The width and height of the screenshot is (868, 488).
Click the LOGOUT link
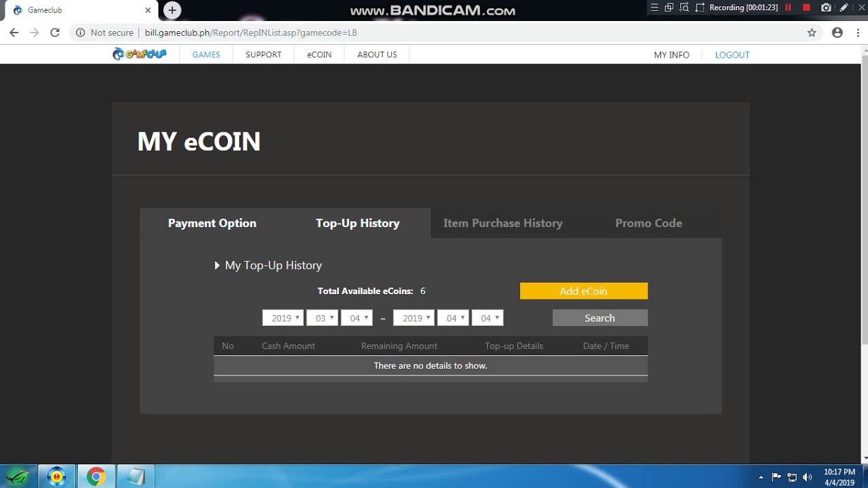coord(732,54)
